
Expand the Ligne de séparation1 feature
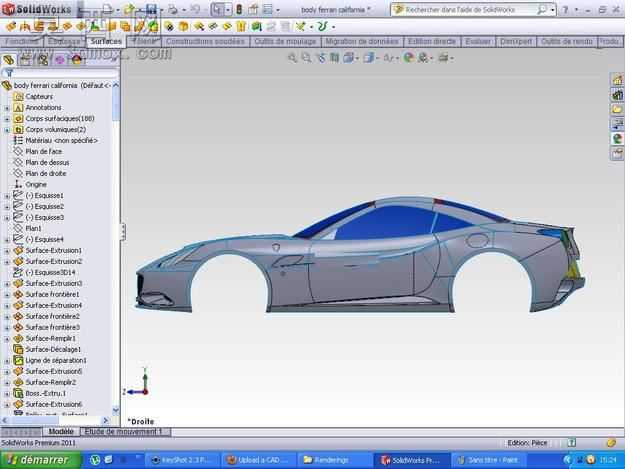7,361
